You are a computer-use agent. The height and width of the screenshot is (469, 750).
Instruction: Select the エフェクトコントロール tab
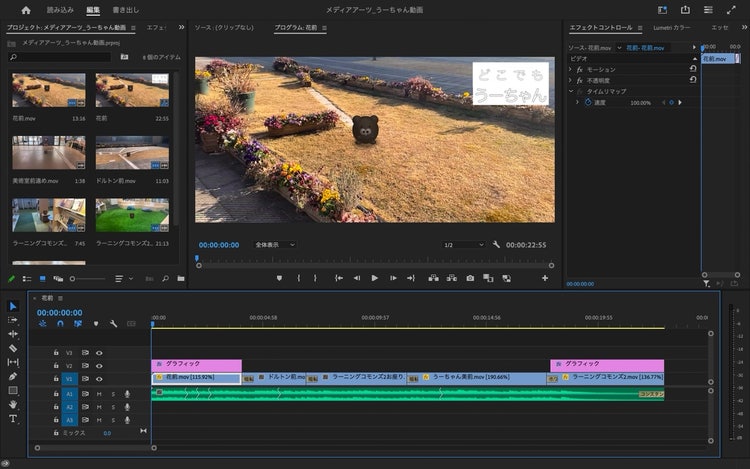click(x=601, y=28)
